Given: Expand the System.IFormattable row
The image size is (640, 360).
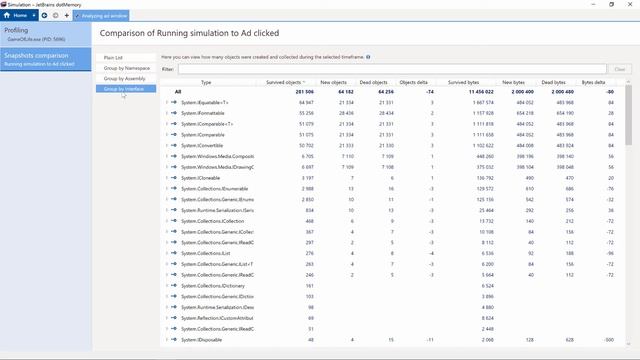Looking at the screenshot, I should (167, 113).
